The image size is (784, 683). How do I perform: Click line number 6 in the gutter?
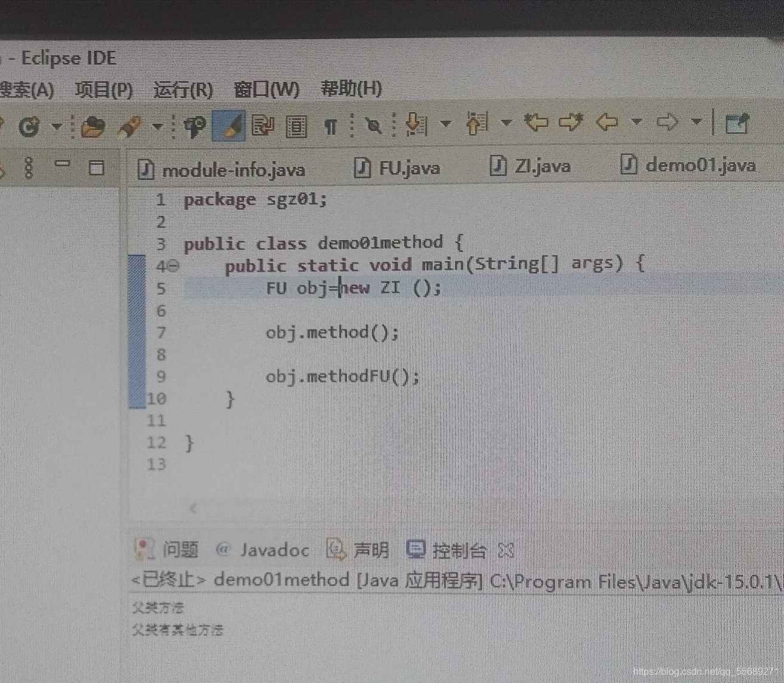pos(161,311)
